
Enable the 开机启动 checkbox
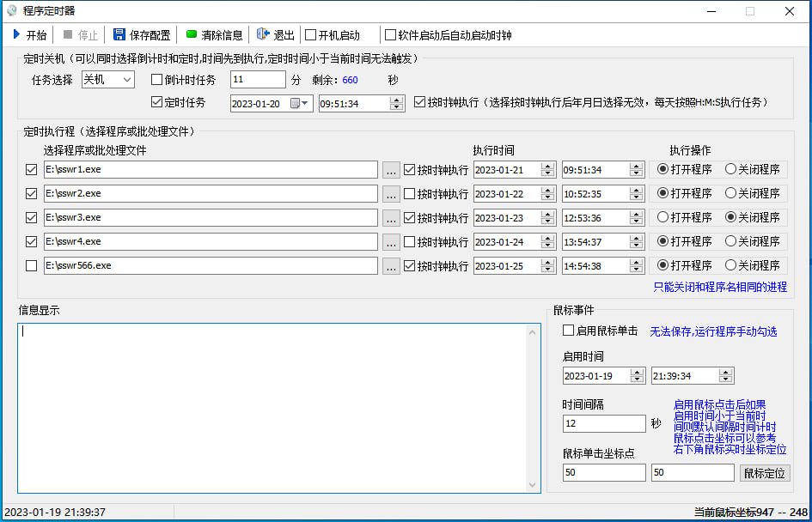[x=311, y=35]
